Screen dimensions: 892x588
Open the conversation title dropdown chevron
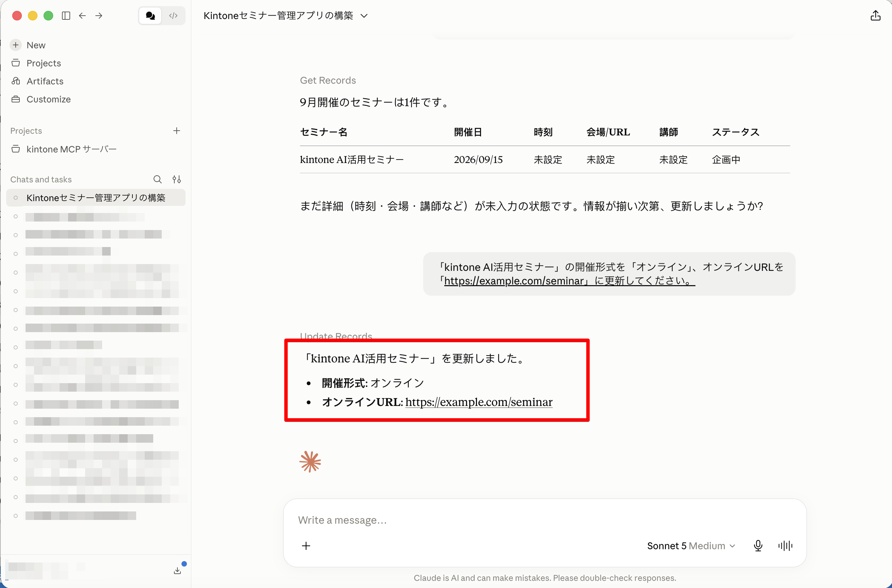click(364, 16)
